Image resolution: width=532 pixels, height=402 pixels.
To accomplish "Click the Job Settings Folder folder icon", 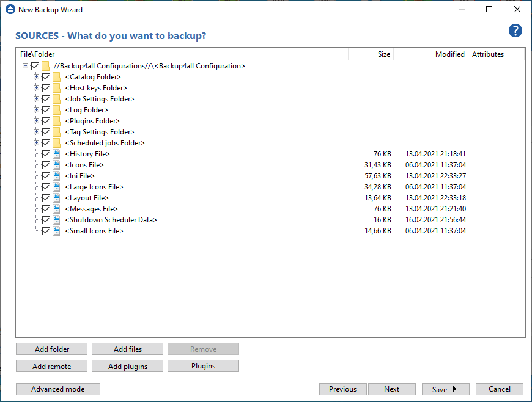I will (57, 99).
